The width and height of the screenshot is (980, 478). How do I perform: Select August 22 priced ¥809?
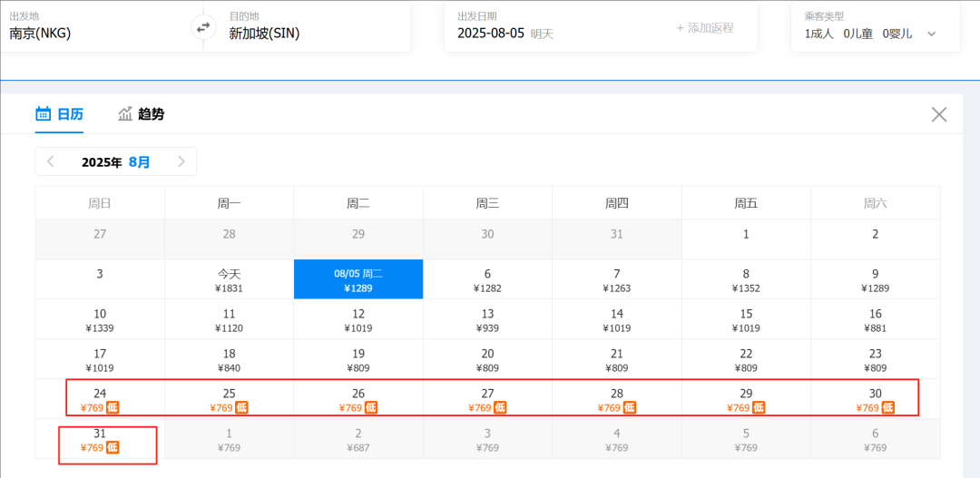(746, 359)
